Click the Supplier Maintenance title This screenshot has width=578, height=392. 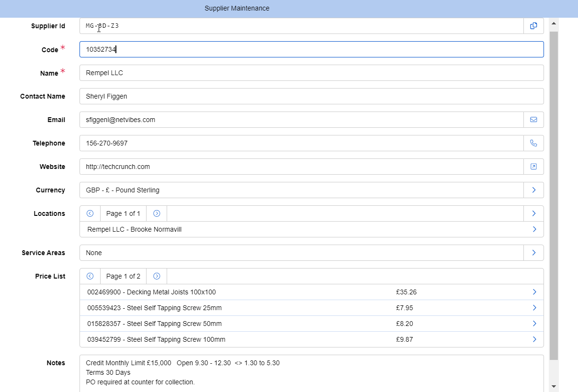(237, 8)
